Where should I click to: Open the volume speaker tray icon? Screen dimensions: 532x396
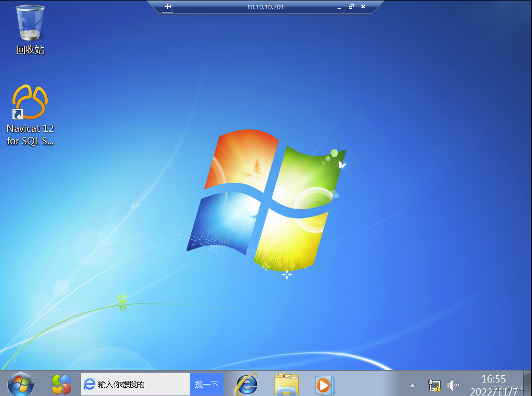click(453, 385)
